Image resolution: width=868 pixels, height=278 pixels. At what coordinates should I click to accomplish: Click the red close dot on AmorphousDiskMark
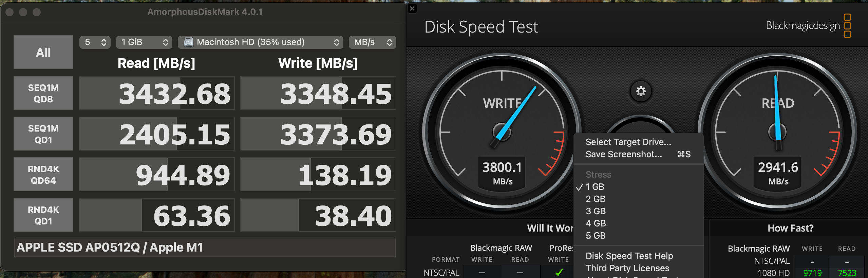[x=10, y=12]
